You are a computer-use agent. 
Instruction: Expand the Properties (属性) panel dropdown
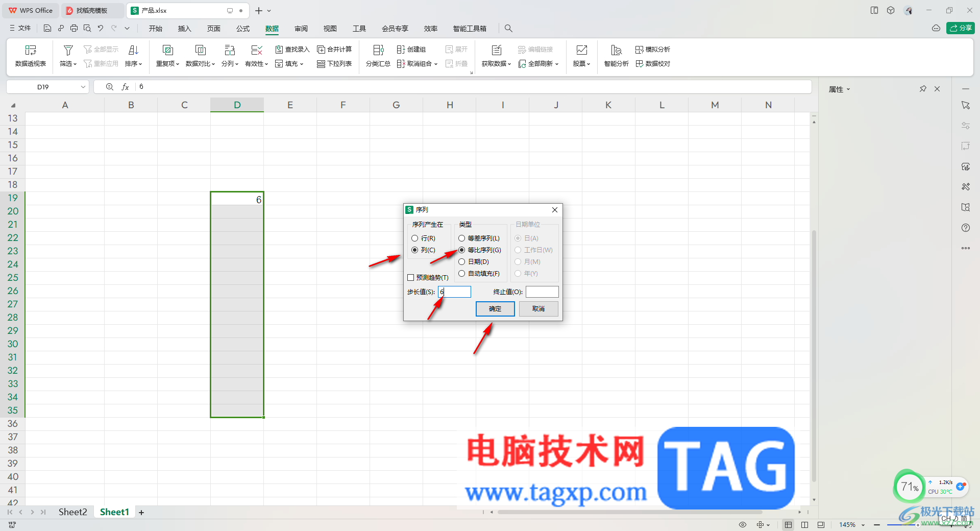848,89
